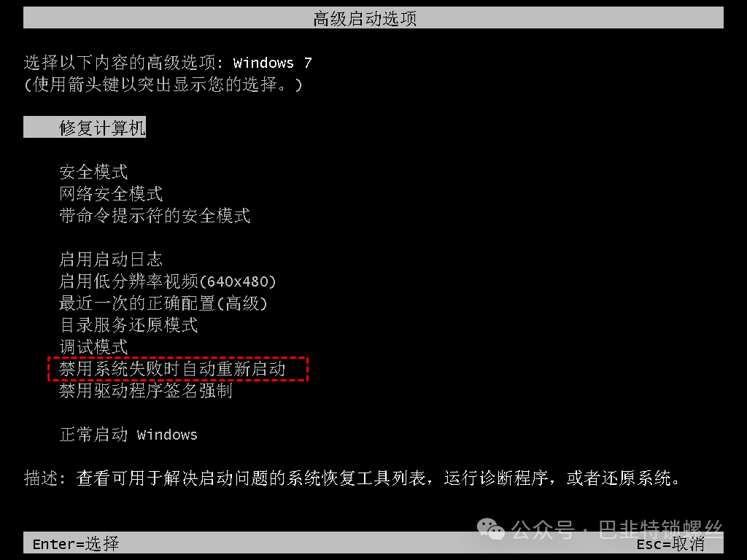Select 正常启动 Windows option
This screenshot has height=560, width=747.
[x=128, y=435]
